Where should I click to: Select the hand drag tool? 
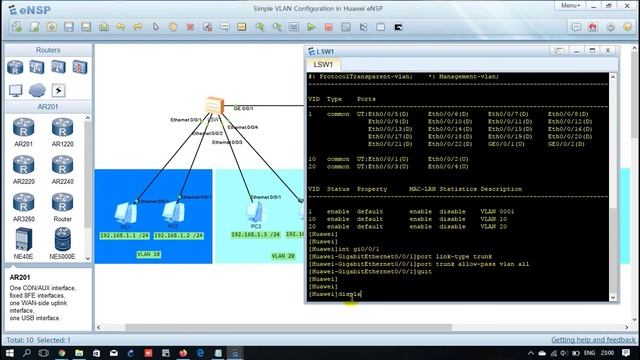173,27
